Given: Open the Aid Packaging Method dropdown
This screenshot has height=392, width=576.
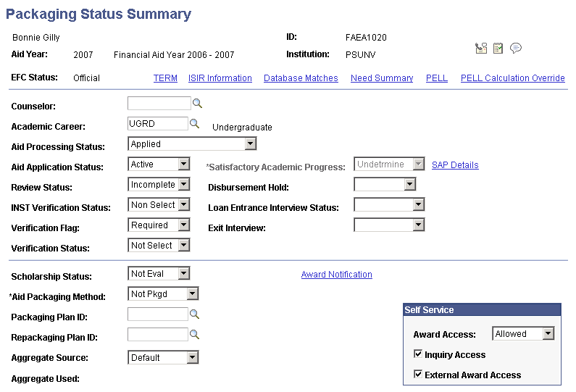Looking at the screenshot, I should [x=163, y=293].
